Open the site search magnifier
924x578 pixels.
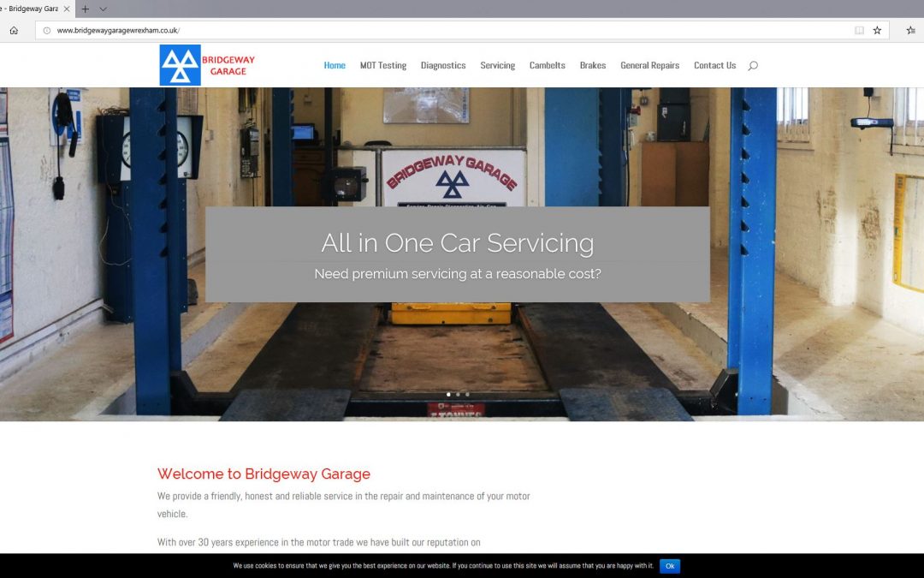(x=753, y=65)
